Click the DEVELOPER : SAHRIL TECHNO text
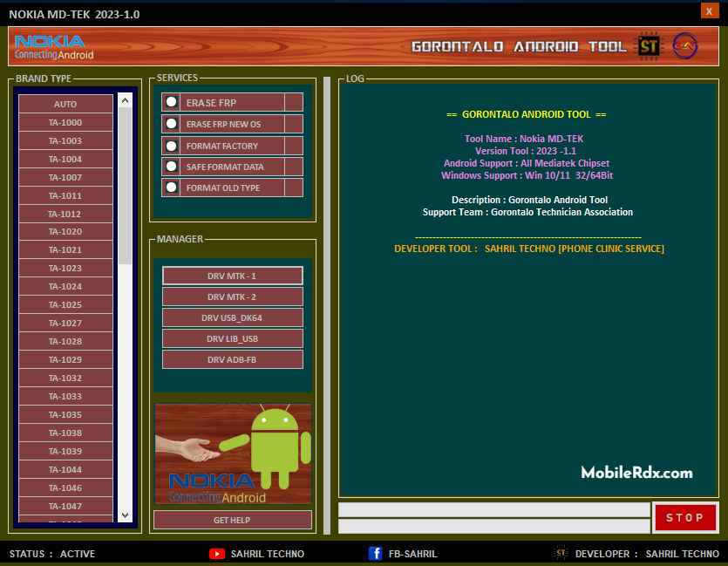Viewport: 728px width, 566px height. [x=647, y=554]
